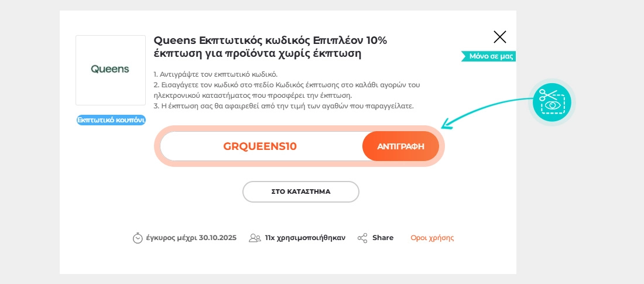
Task: Click the 'Εκπτωτικό κουπόνι' badge
Action: pos(111,120)
